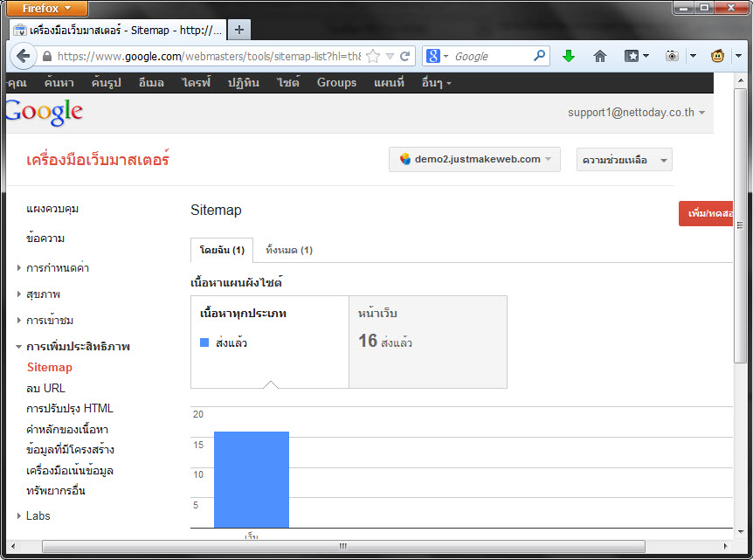753x560 pixels.
Task: Click the vertical scrollbar down arrow
Action: [740, 532]
